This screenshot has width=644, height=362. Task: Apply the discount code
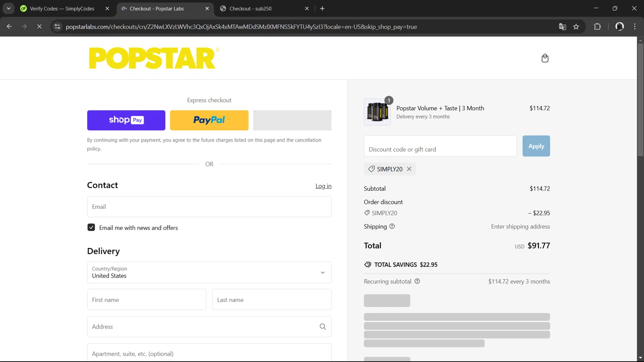pyautogui.click(x=536, y=146)
